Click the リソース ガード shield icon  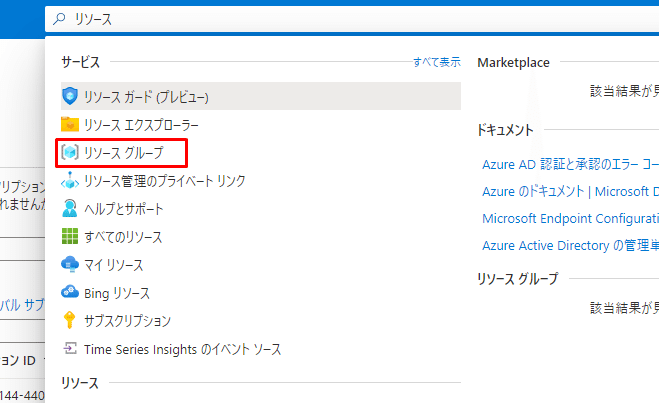coord(70,96)
